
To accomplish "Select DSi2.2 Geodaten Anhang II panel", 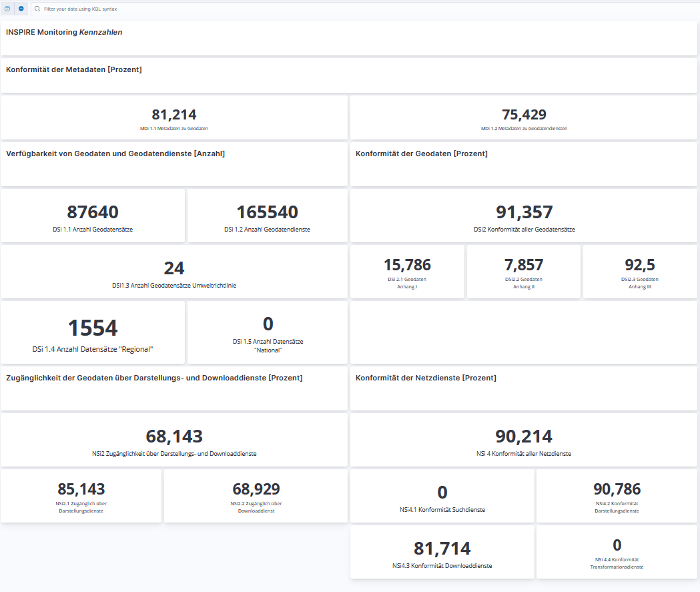I will coord(524,266).
